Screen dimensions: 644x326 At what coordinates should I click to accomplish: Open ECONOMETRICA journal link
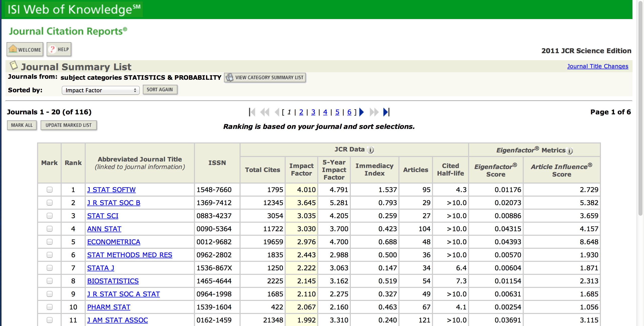click(114, 242)
